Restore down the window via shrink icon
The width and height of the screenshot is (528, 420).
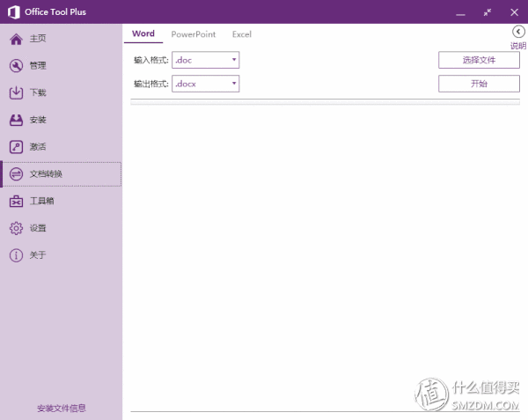(x=488, y=12)
